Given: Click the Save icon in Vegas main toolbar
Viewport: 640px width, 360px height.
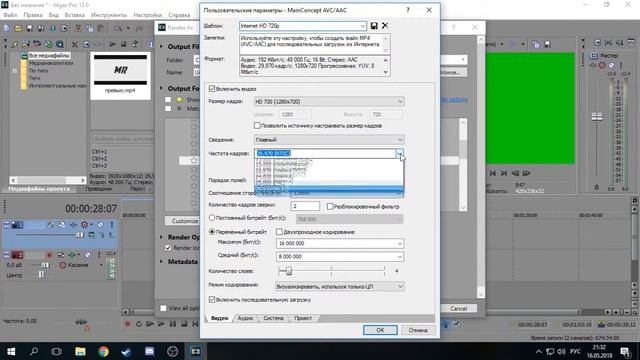Looking at the screenshot, I should coord(29,28).
